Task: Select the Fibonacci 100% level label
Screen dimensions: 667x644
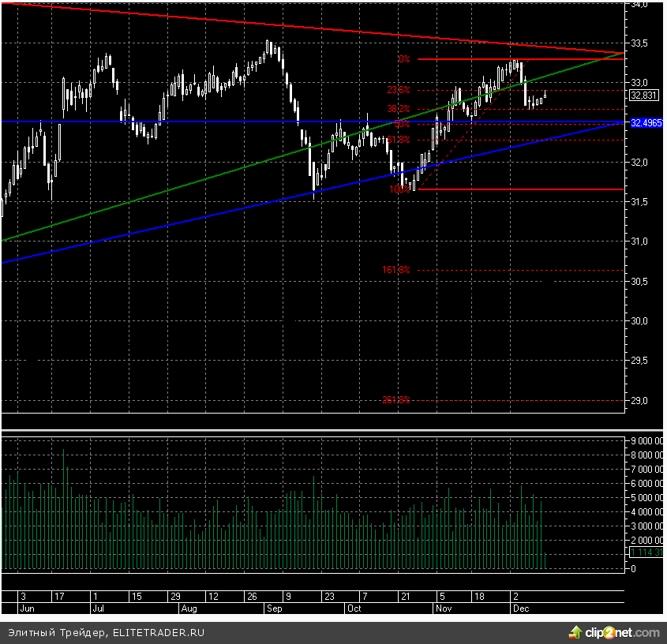Action: pyautogui.click(x=399, y=189)
